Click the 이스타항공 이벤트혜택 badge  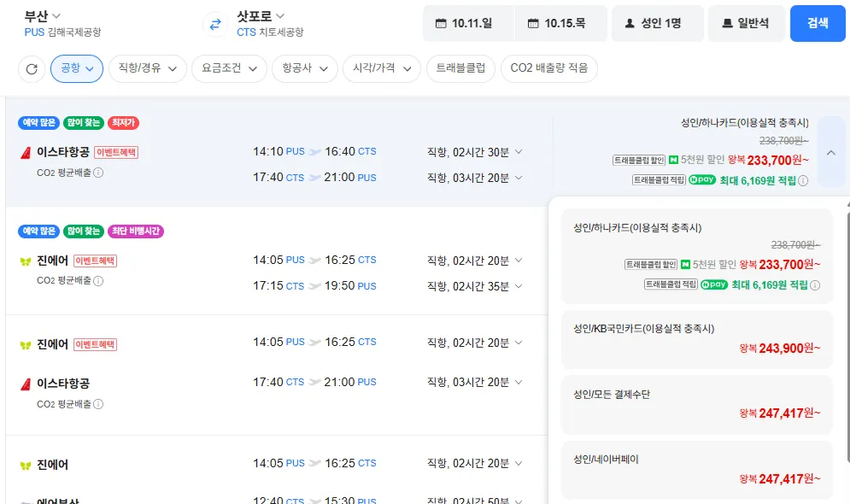click(116, 152)
